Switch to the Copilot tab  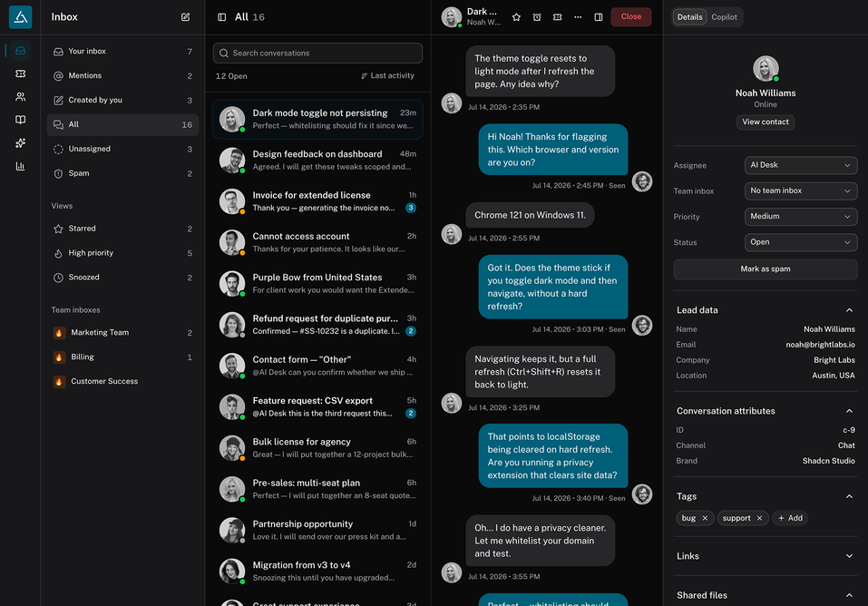[x=724, y=17]
